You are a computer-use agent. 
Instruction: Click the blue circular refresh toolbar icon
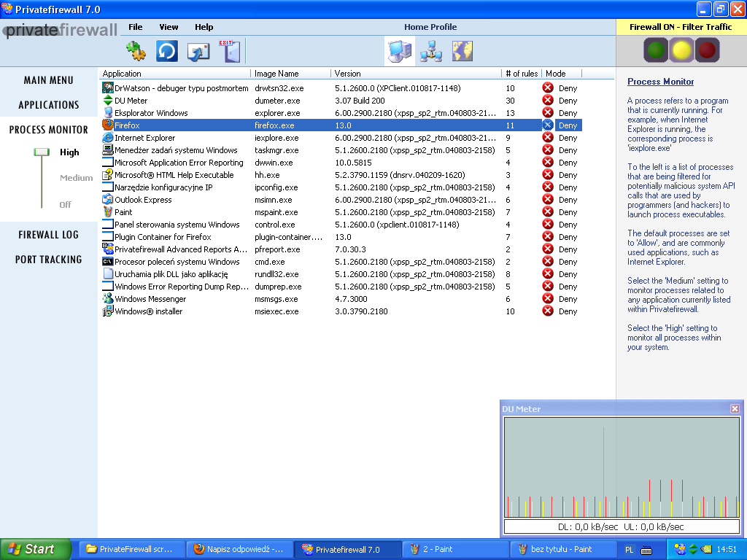pyautogui.click(x=167, y=51)
